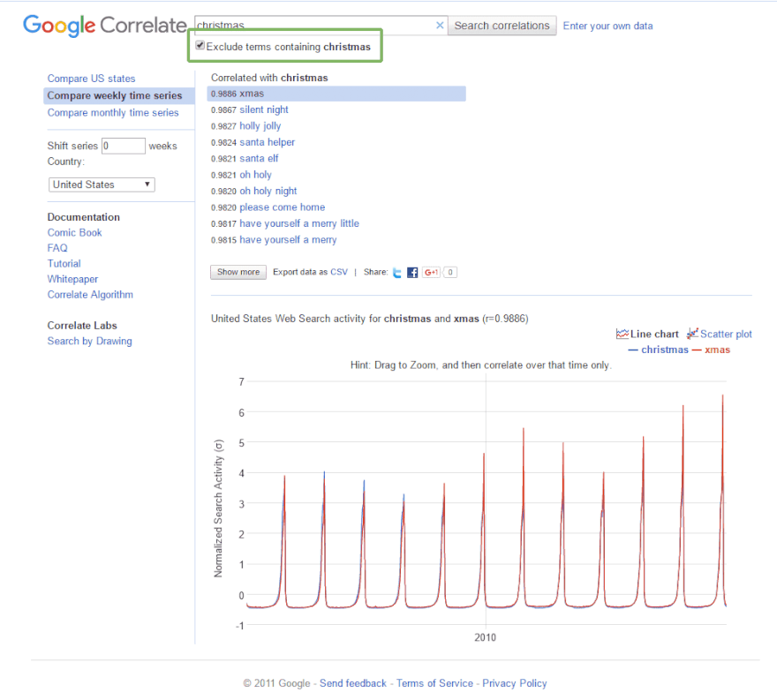Select Compare weekly time series

click(x=115, y=95)
